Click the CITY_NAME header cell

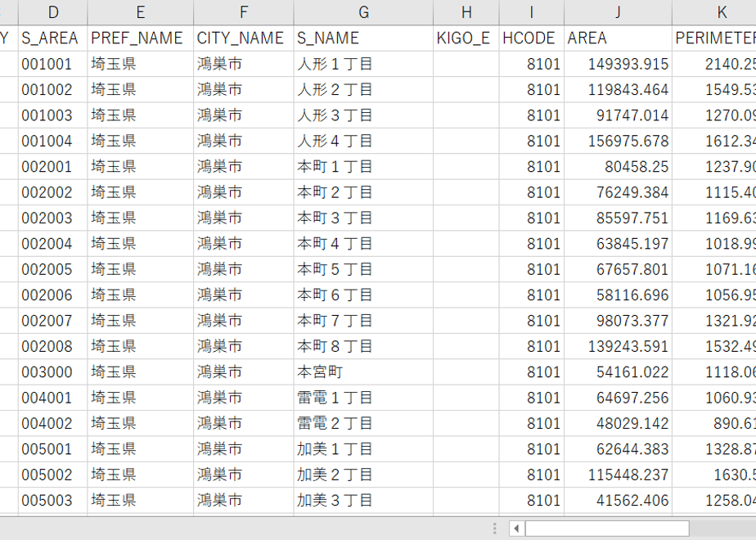pyautogui.click(x=244, y=38)
